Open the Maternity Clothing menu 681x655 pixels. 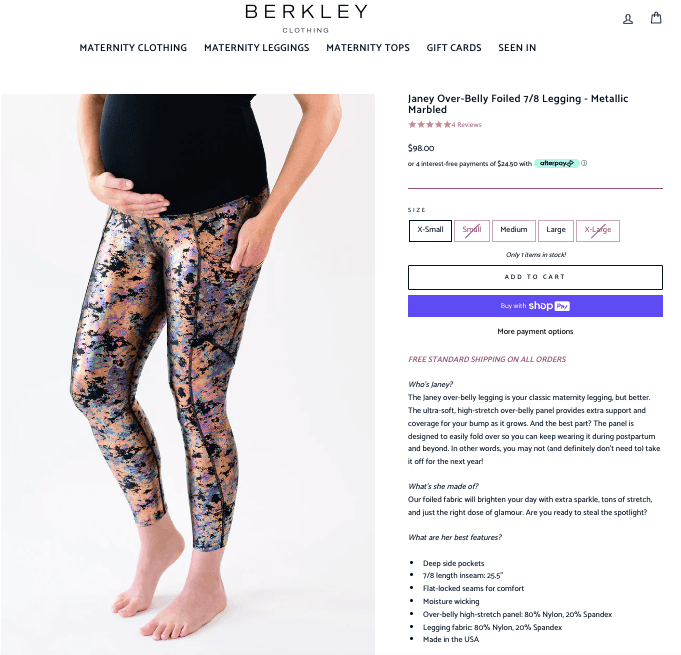(x=133, y=48)
